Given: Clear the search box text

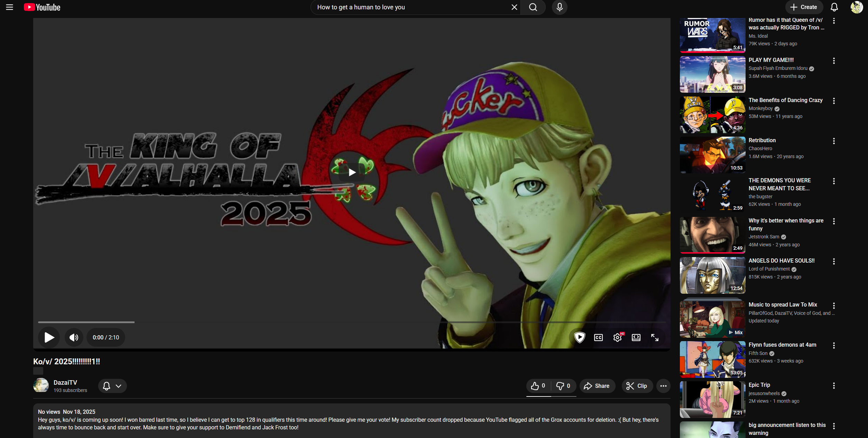Looking at the screenshot, I should pos(514,7).
